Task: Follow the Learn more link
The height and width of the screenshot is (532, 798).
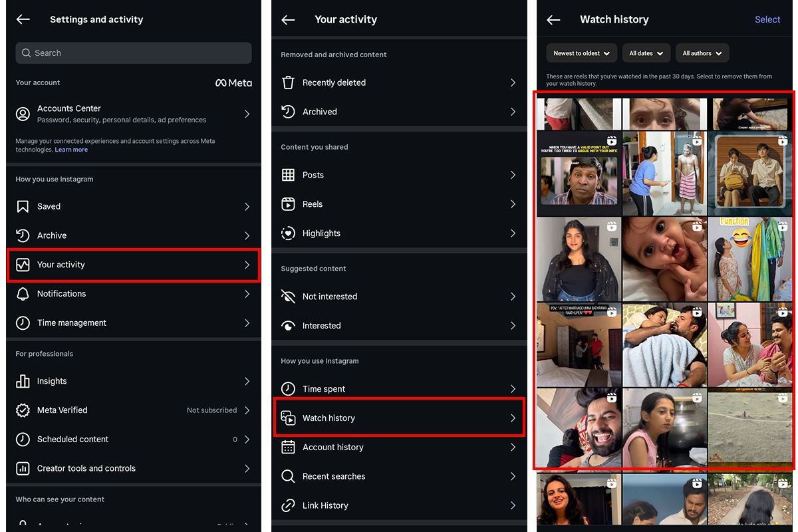Action: [x=71, y=150]
